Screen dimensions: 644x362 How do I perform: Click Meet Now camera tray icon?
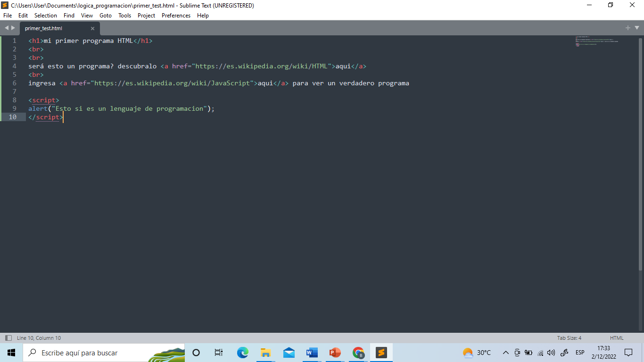click(517, 353)
